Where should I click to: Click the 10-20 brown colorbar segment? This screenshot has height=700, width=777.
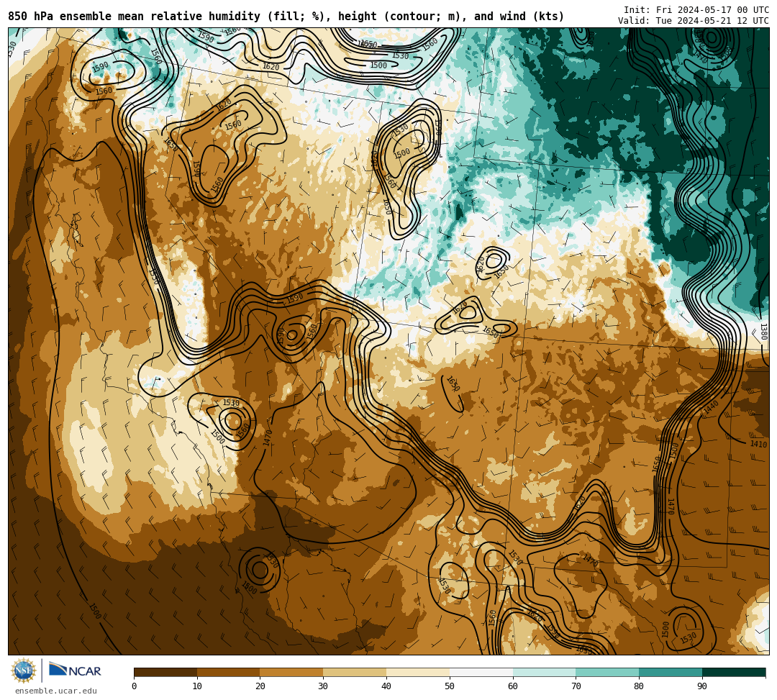229,672
